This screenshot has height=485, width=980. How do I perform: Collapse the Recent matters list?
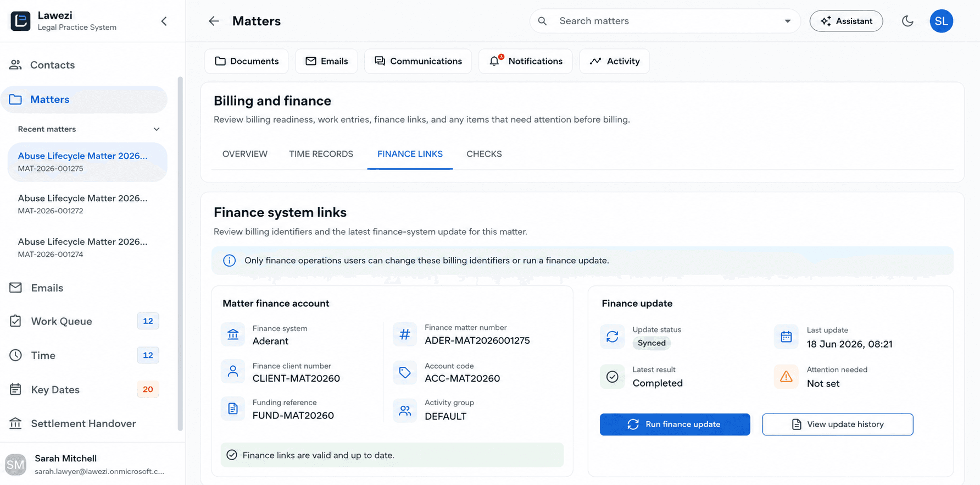click(x=156, y=129)
